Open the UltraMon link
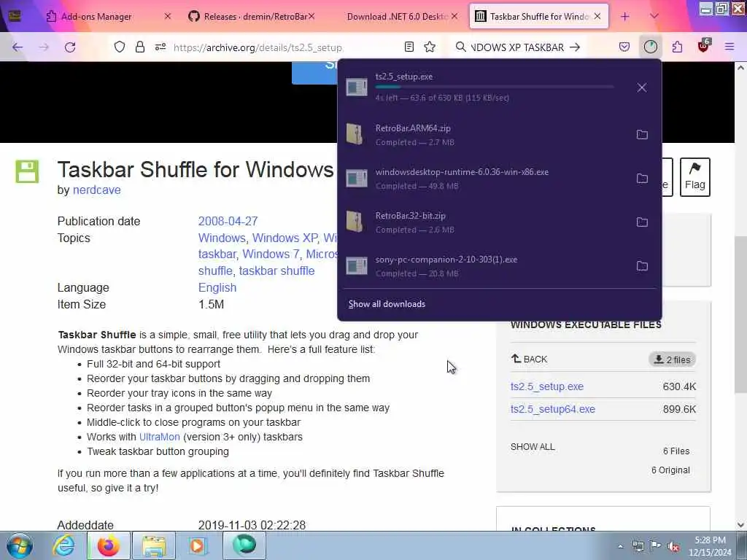Viewport: 747px width, 560px height. coord(160,437)
